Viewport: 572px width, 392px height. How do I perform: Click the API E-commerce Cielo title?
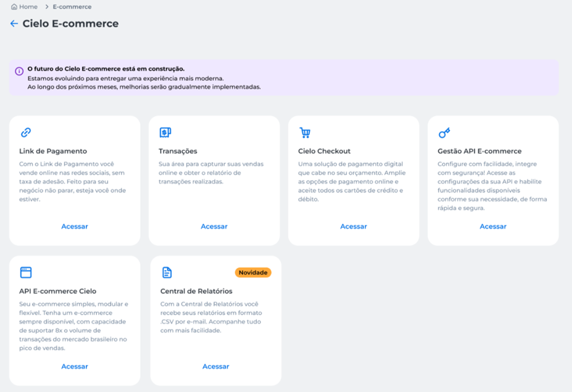pos(57,291)
